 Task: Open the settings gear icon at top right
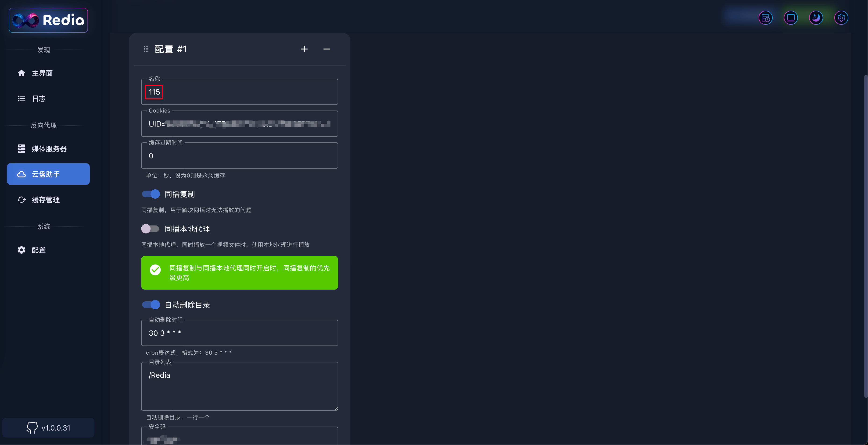click(x=841, y=18)
